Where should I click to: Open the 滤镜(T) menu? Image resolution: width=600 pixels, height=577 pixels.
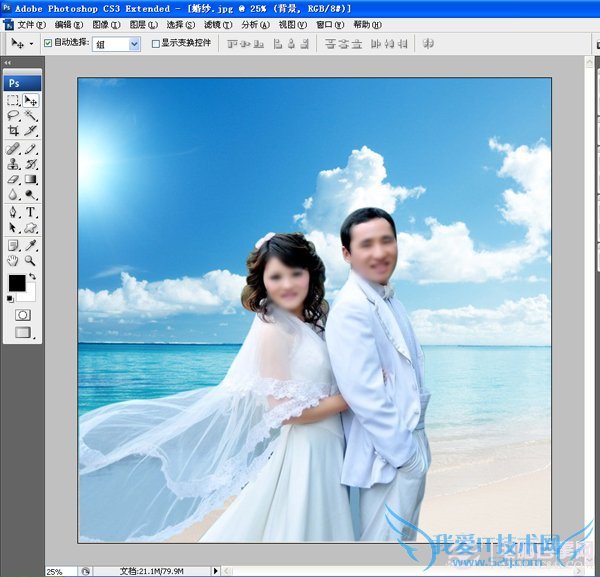coord(218,24)
